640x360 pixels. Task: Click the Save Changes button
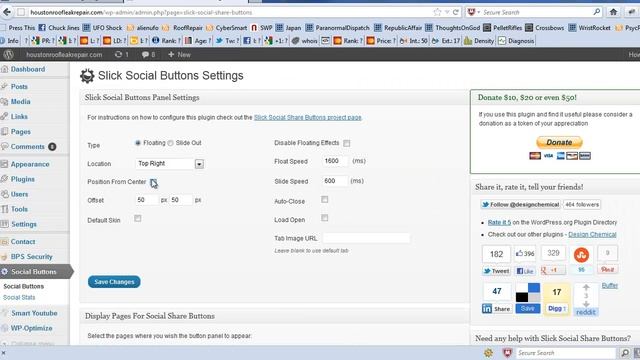tap(114, 282)
